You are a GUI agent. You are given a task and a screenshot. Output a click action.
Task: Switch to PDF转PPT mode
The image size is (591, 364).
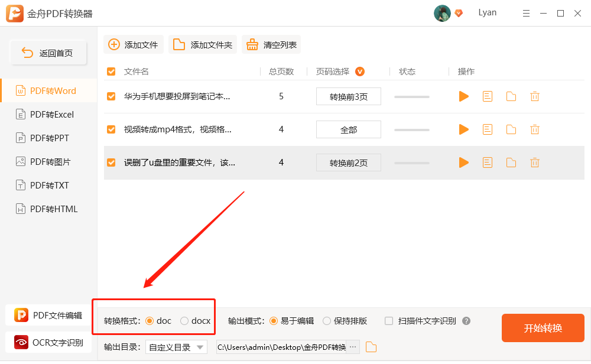[x=49, y=138]
